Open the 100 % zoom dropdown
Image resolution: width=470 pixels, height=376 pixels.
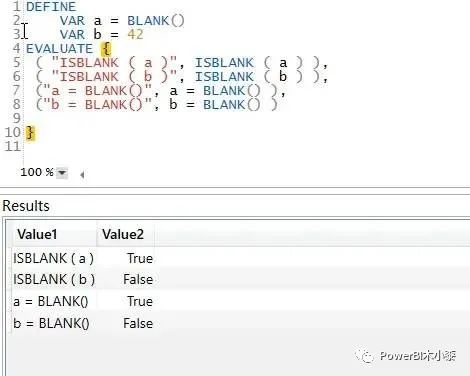tap(62, 173)
